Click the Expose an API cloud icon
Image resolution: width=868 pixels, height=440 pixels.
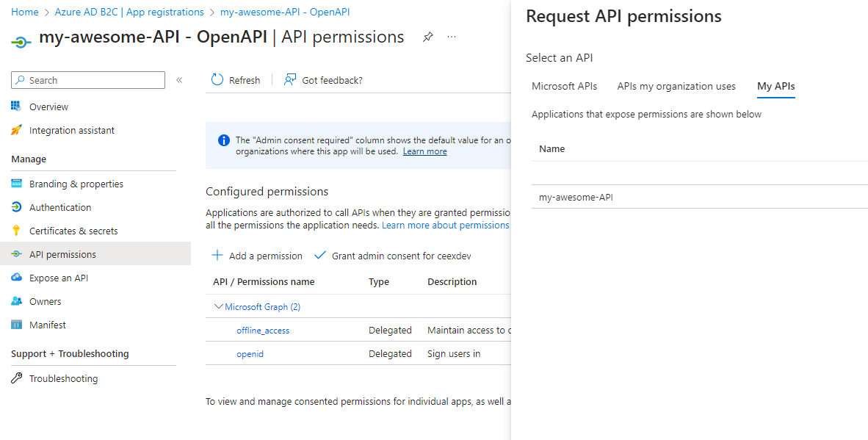pyautogui.click(x=16, y=278)
